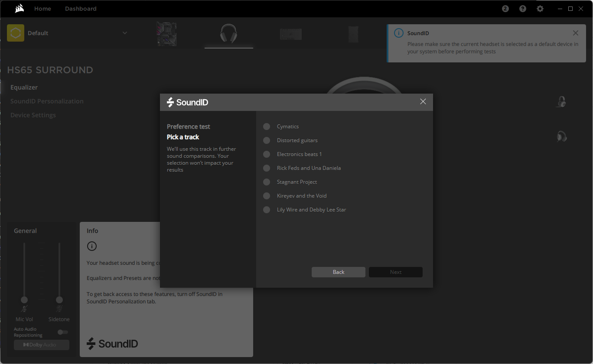Mute the sidetone icon
593x364 pixels.
point(59,309)
